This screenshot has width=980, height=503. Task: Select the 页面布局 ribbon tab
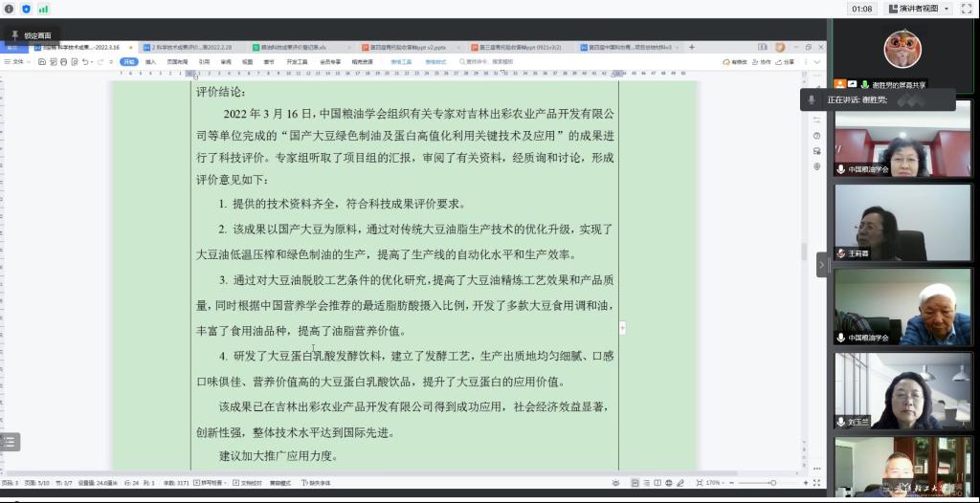click(x=177, y=62)
